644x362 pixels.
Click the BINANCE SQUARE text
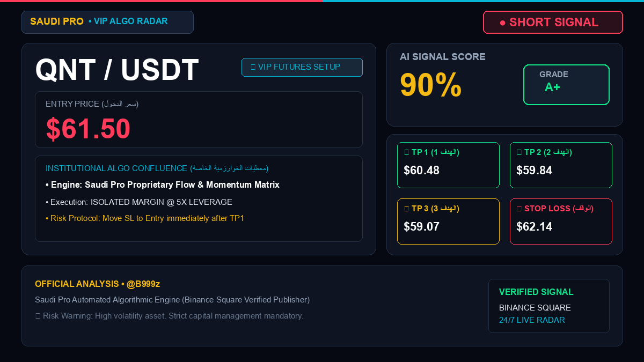pos(535,308)
